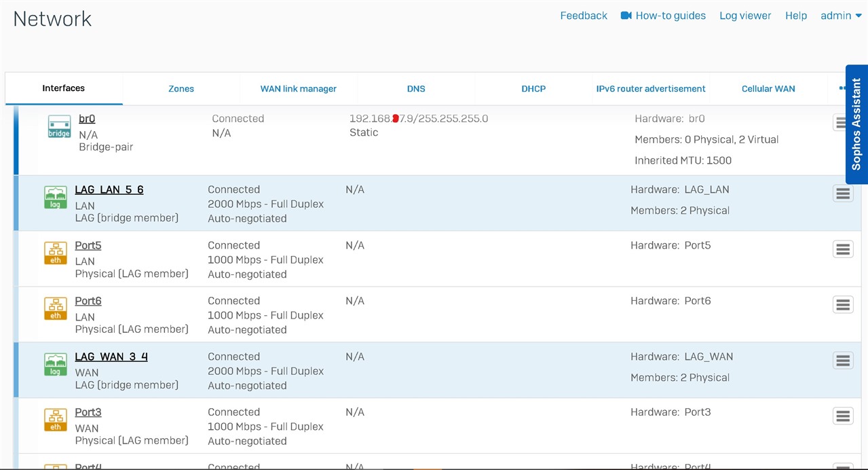This screenshot has width=868, height=470.
Task: Open the LAG_WAN_3_4 row hamburger menu
Action: (843, 361)
